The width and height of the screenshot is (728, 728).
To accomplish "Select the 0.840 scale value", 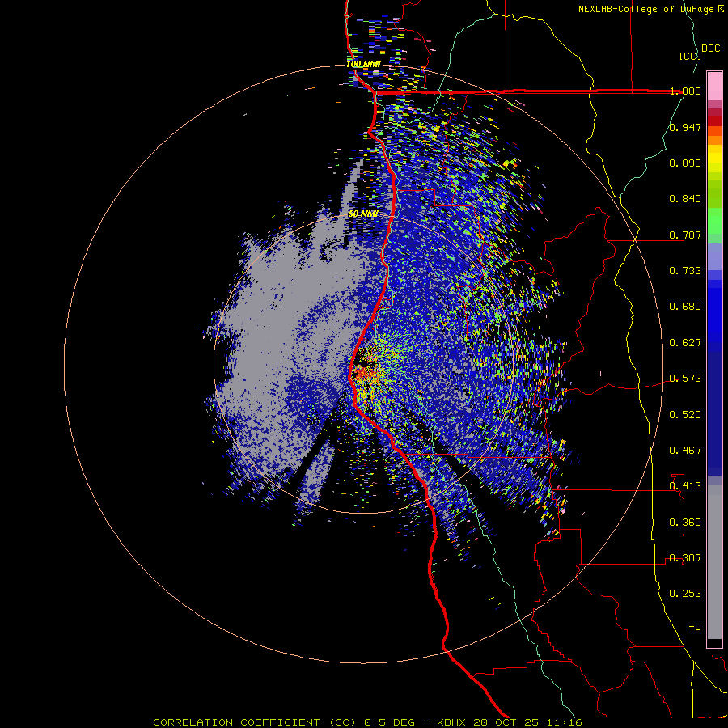I will 685,199.
